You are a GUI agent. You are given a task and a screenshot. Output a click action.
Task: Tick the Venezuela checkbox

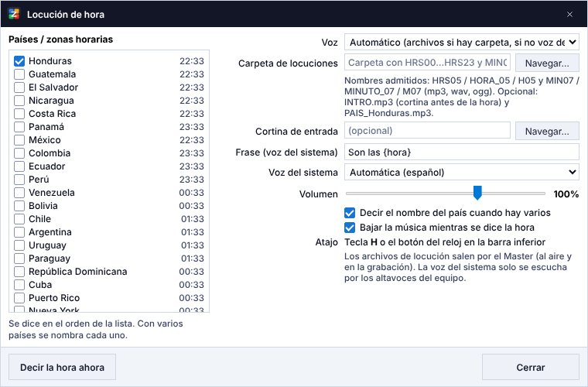[x=19, y=193]
